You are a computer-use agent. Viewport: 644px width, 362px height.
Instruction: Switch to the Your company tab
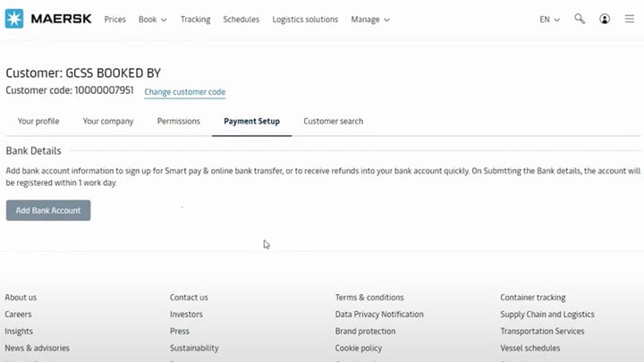click(x=108, y=121)
